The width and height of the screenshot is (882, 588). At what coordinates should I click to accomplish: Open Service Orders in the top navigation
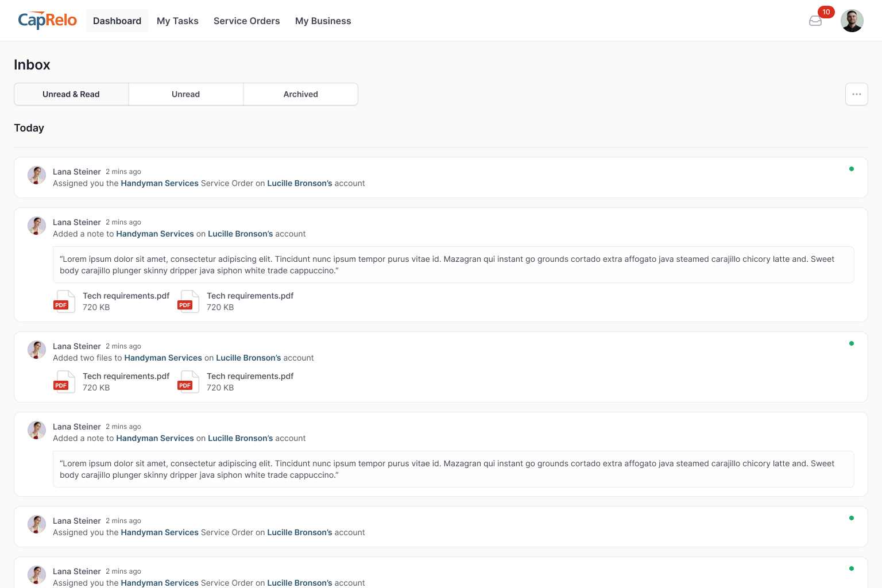coord(246,21)
